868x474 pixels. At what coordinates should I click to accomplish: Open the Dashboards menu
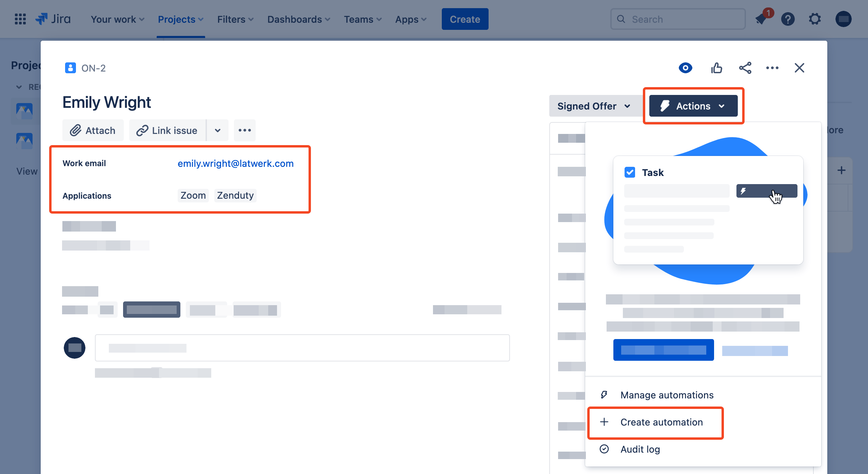[x=298, y=19]
